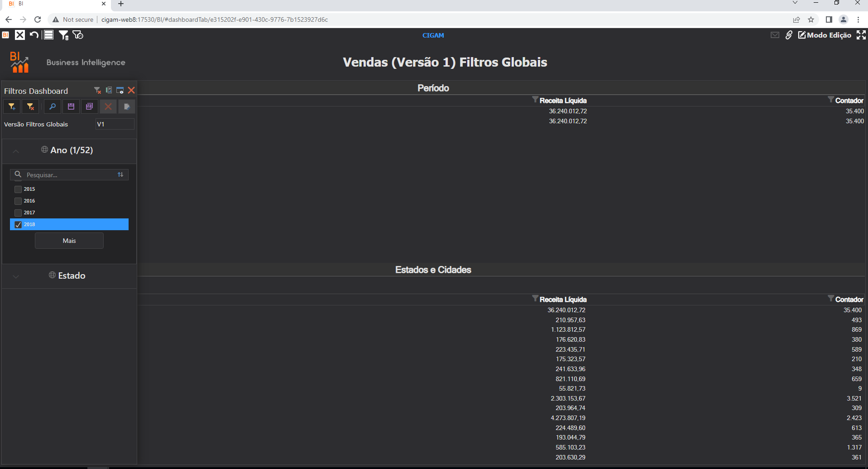Click the purple save-all filters button

click(89, 106)
